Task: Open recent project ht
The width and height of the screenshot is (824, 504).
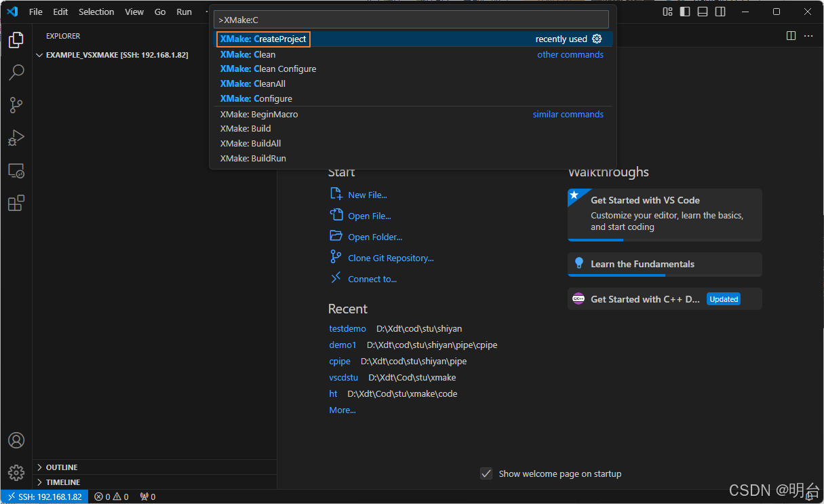Action: pyautogui.click(x=333, y=393)
